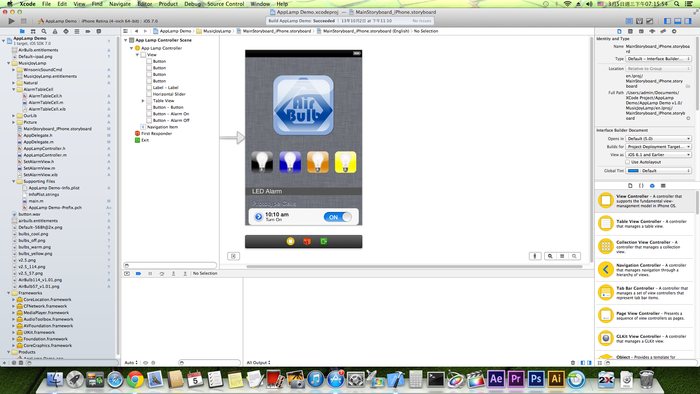Open the Connections inspector arrow icon
Viewport: 700px width, 394px height.
click(x=674, y=31)
